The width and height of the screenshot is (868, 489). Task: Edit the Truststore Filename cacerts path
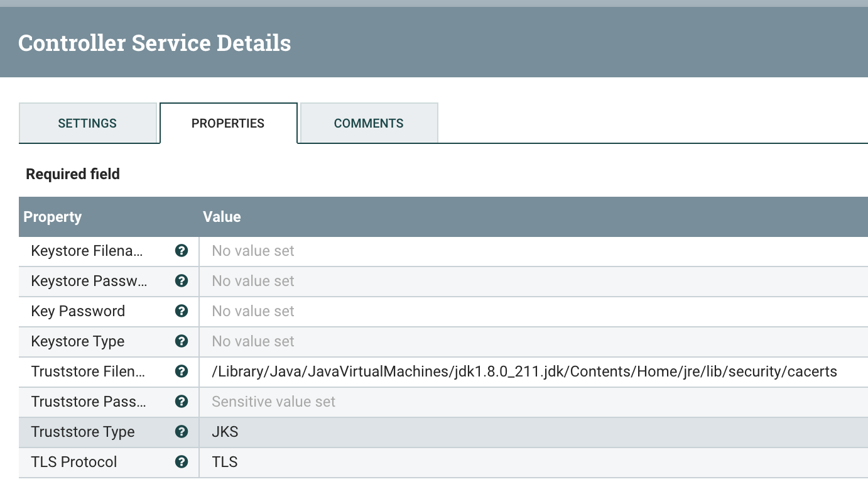[524, 371]
